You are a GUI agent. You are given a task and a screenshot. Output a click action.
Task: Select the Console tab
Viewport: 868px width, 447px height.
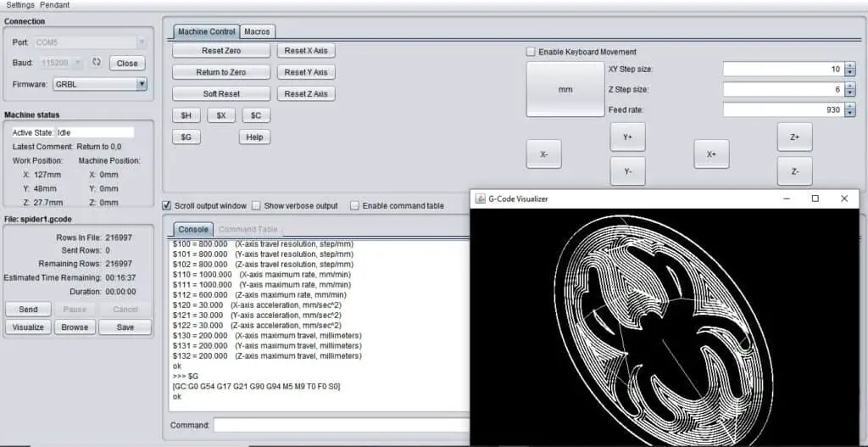pos(193,229)
